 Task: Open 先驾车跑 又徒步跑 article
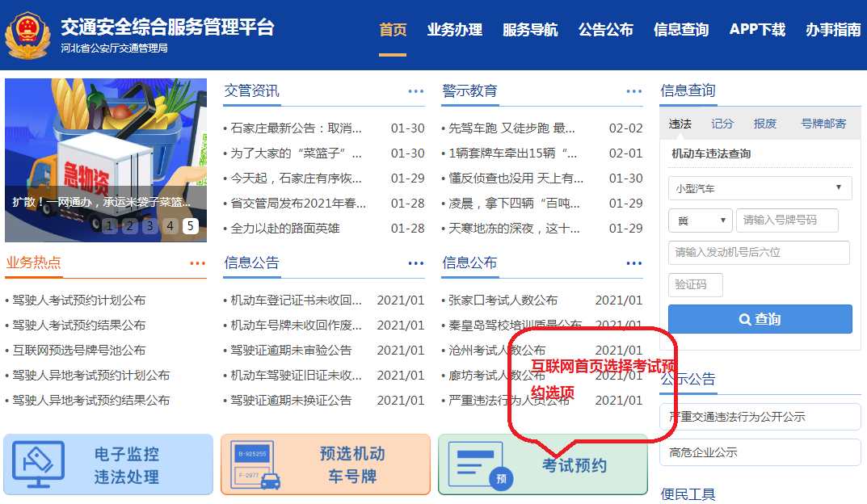pyautogui.click(x=511, y=128)
